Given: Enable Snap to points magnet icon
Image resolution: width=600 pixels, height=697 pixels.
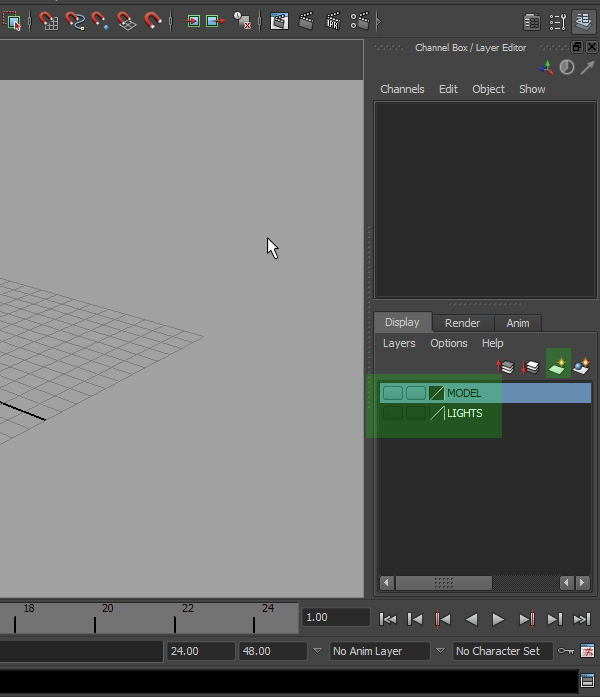Looking at the screenshot, I should click(x=100, y=21).
